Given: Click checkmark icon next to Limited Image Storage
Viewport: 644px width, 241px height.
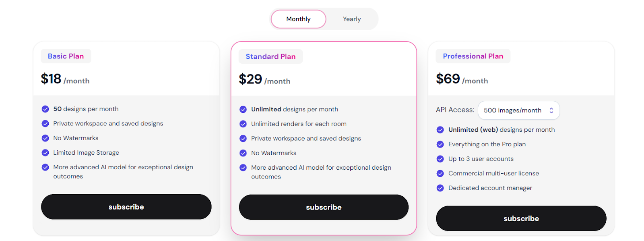Looking at the screenshot, I should (x=45, y=152).
